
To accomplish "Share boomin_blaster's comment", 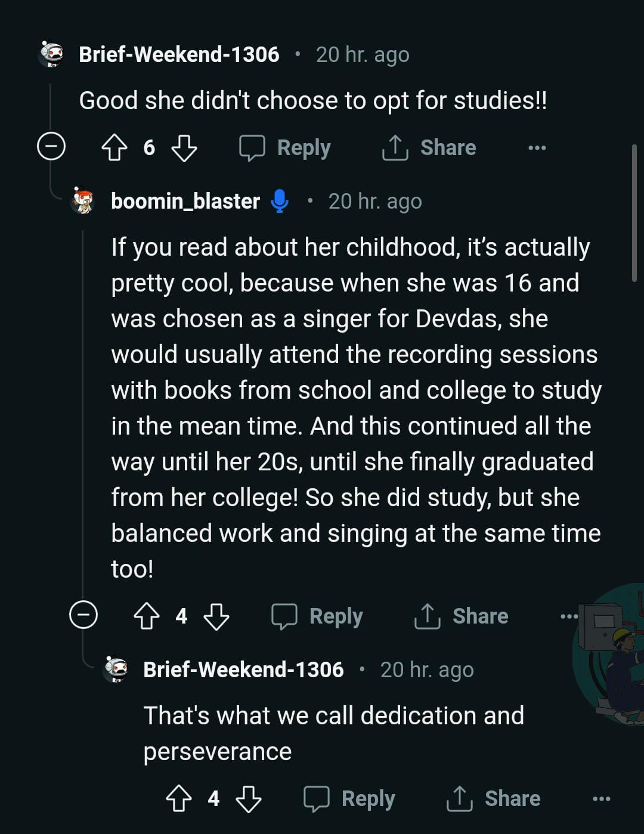I will (462, 616).
